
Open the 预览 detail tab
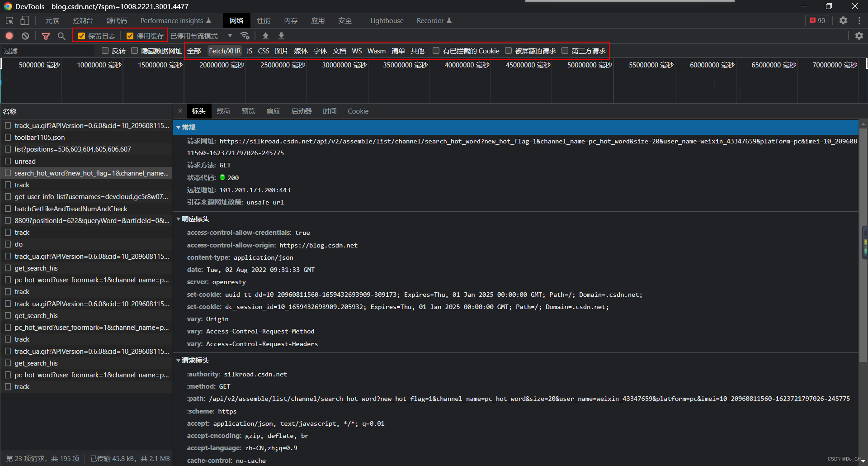(x=248, y=111)
